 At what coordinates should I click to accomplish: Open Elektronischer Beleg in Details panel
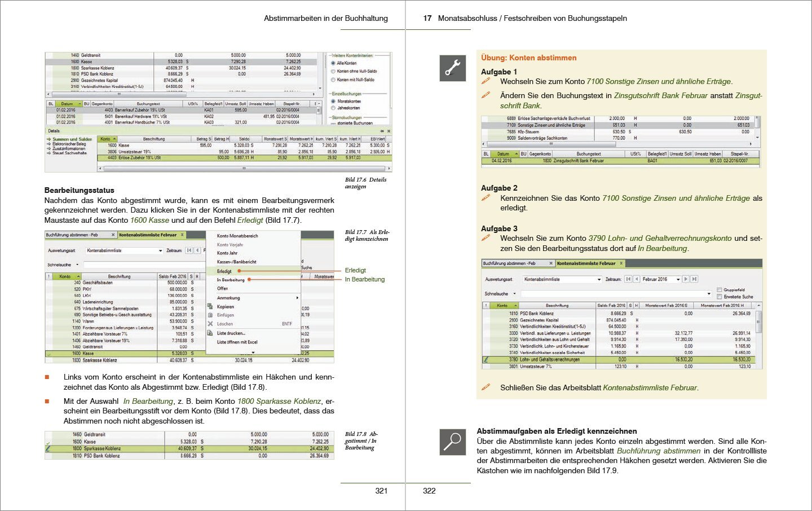[x=69, y=144]
